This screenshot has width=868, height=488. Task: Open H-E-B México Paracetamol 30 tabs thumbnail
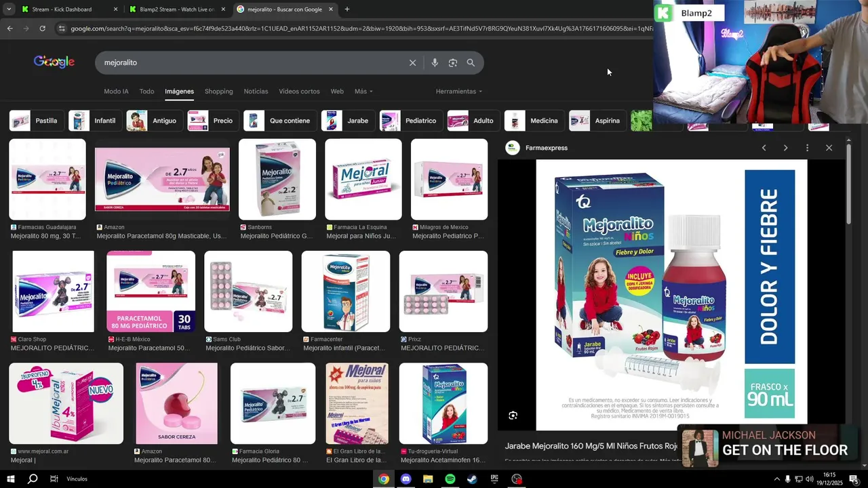point(151,291)
